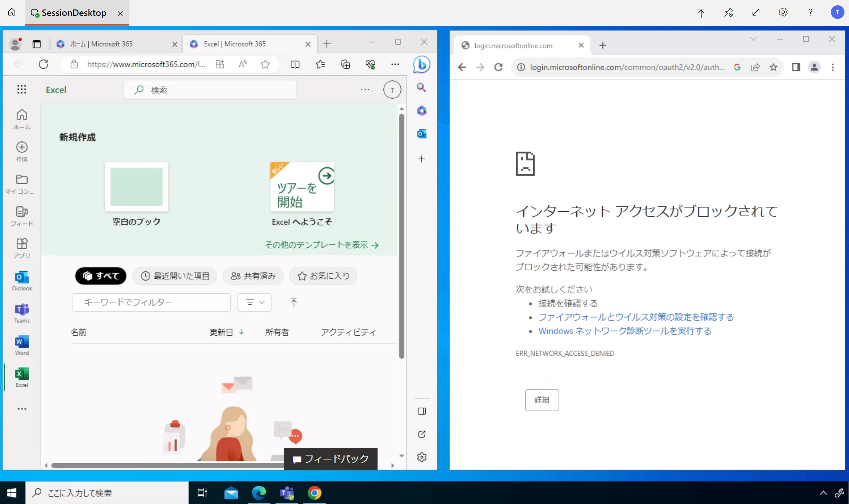Click the Details (詳細) button

pyautogui.click(x=542, y=400)
